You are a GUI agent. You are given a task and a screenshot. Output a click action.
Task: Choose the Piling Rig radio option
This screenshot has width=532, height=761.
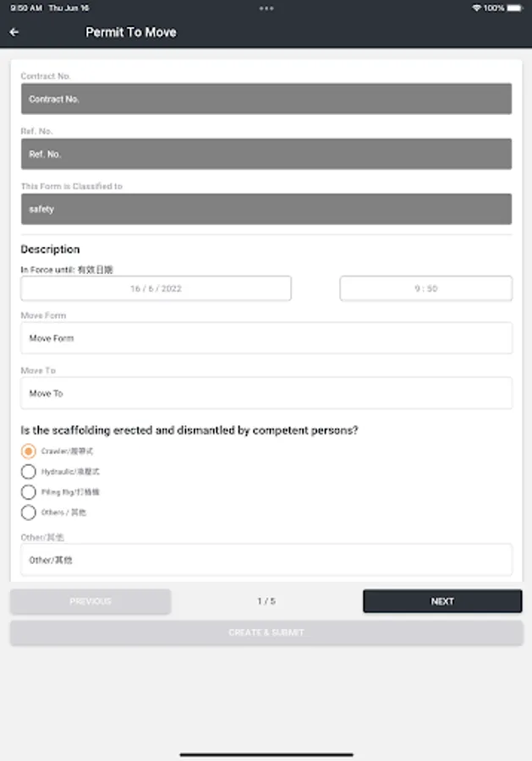(x=29, y=492)
